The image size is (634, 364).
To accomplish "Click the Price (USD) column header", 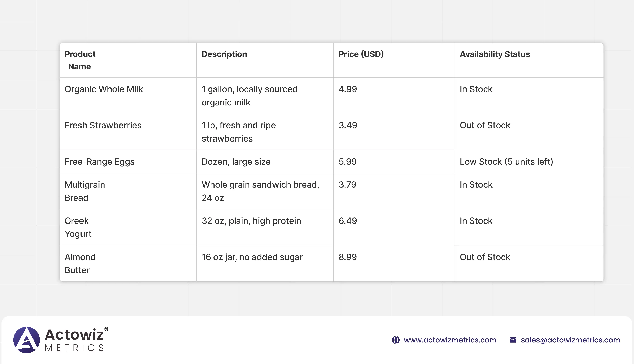I will 361,54.
